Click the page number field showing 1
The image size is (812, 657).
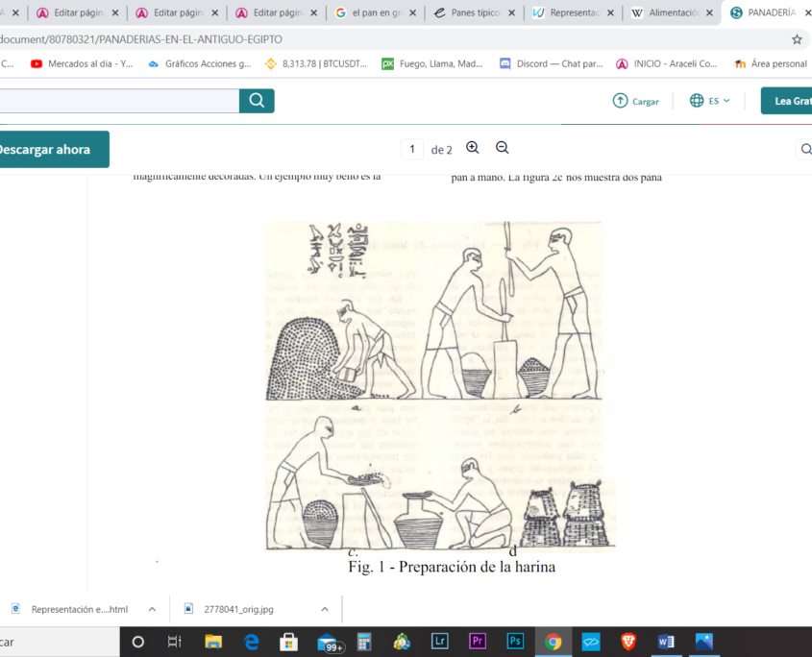tap(412, 149)
